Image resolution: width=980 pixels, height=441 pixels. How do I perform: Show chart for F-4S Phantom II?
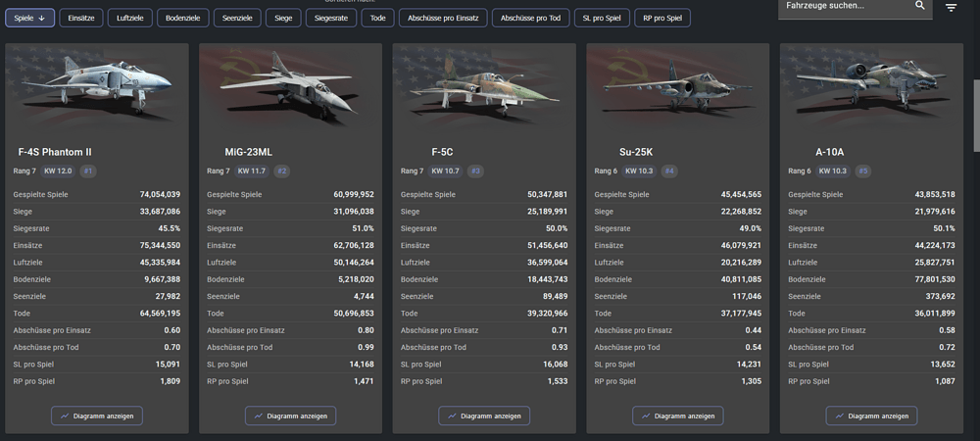pyautogui.click(x=97, y=416)
